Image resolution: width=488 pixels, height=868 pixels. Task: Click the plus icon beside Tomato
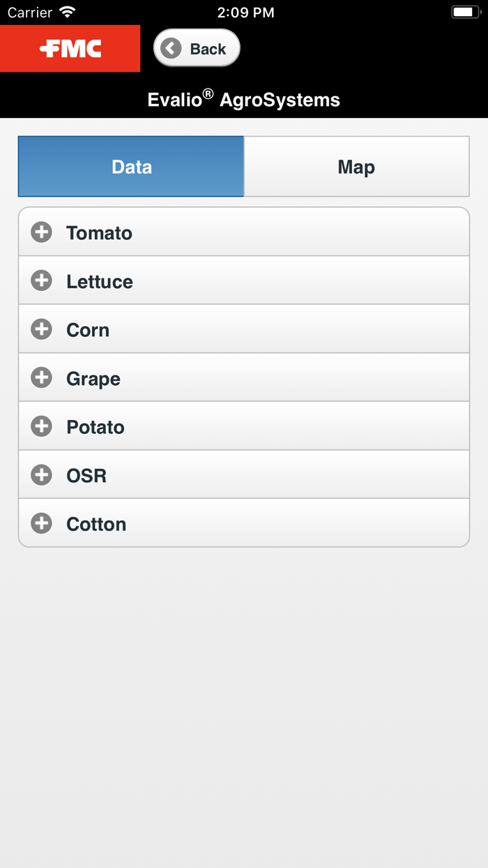(42, 232)
